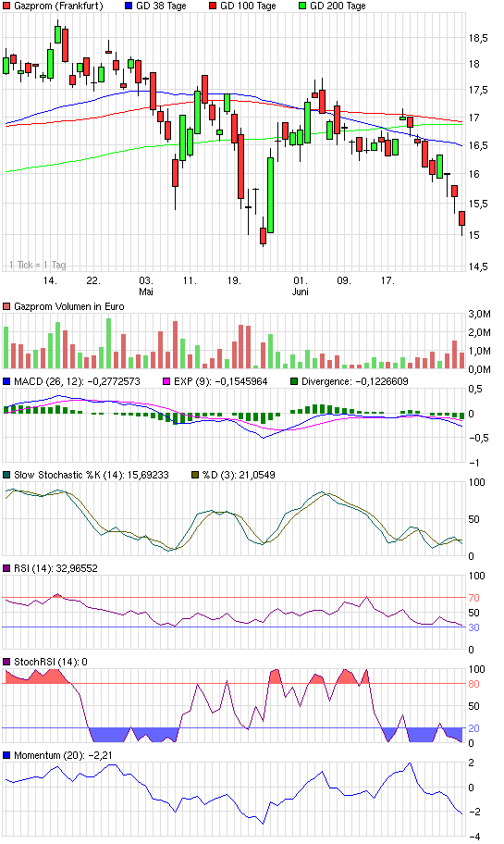Click the tall green candlestick rising from 15

(271, 195)
